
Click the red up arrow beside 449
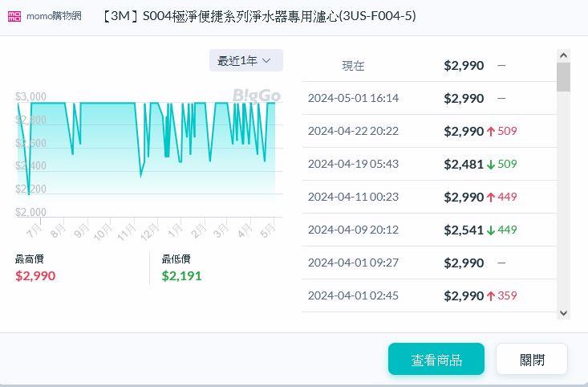[x=490, y=197]
